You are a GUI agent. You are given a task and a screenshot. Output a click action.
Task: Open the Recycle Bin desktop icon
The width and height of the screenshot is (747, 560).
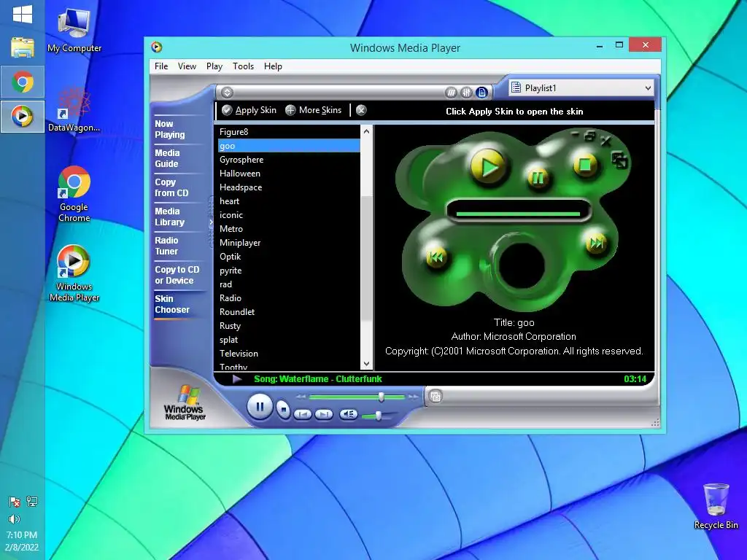(716, 506)
